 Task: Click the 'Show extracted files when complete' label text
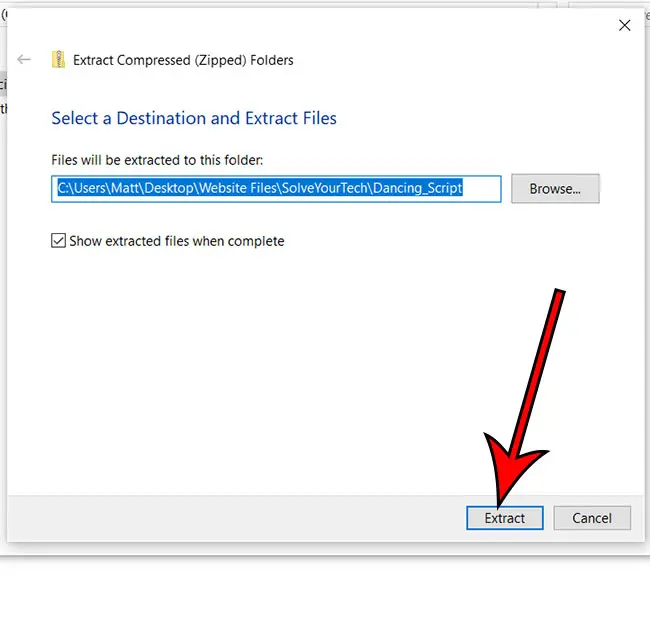[176, 241]
